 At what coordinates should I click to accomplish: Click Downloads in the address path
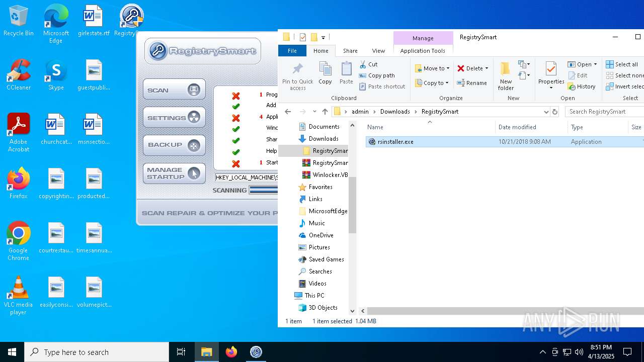pyautogui.click(x=395, y=112)
